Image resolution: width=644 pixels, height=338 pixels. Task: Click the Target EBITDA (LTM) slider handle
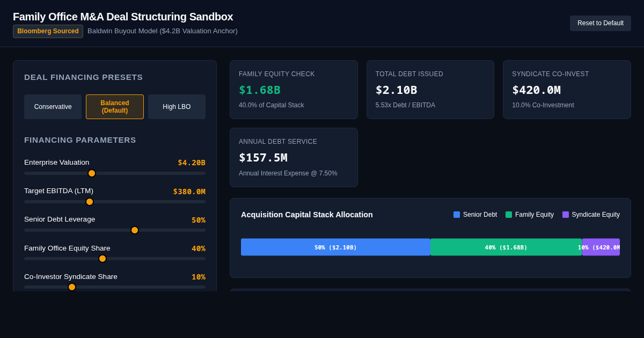point(90,202)
